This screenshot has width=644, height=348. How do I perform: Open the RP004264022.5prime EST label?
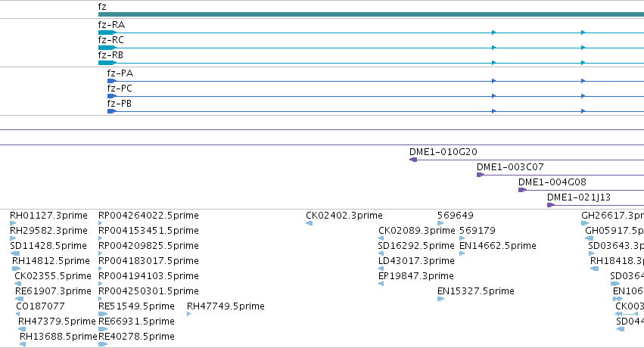point(148,216)
